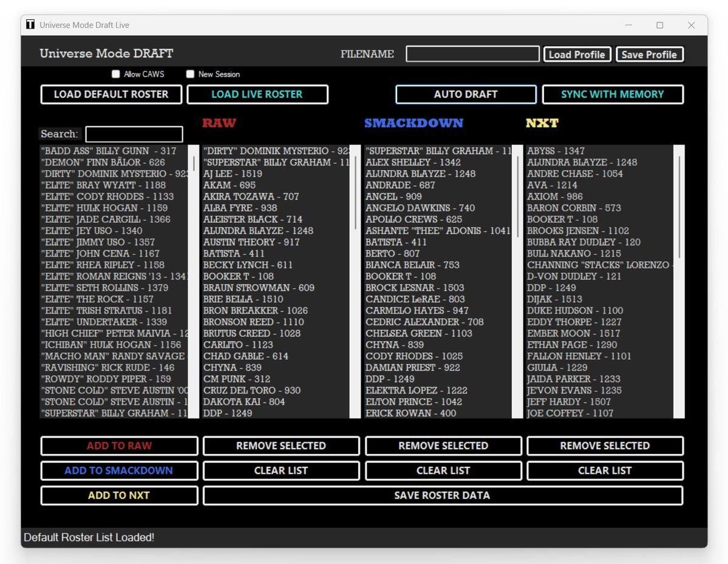Click SYNC WITH MEMORY button

(x=613, y=94)
